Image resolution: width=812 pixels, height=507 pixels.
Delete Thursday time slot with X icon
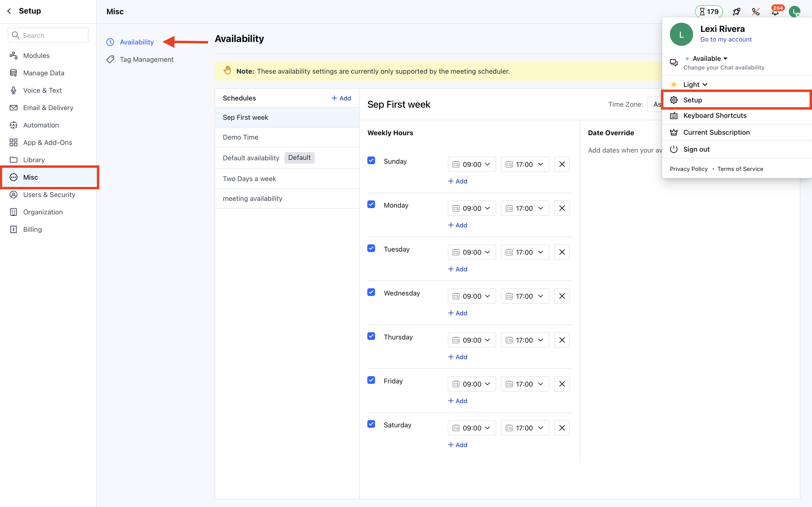[x=562, y=340]
